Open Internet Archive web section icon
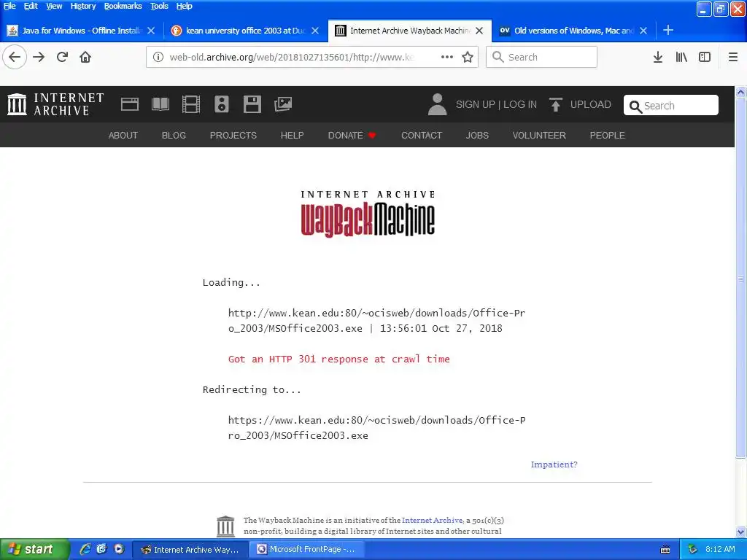Screen dimensions: 747x560 point(130,104)
